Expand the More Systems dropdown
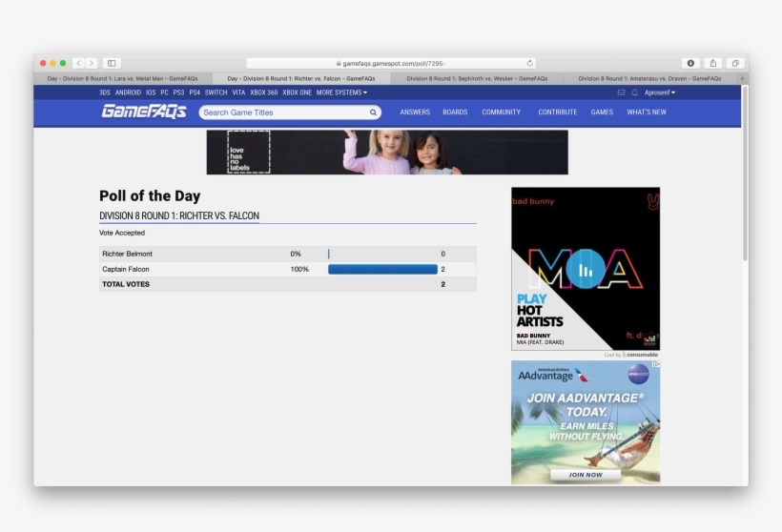The width and height of the screenshot is (782, 532). coord(341,92)
